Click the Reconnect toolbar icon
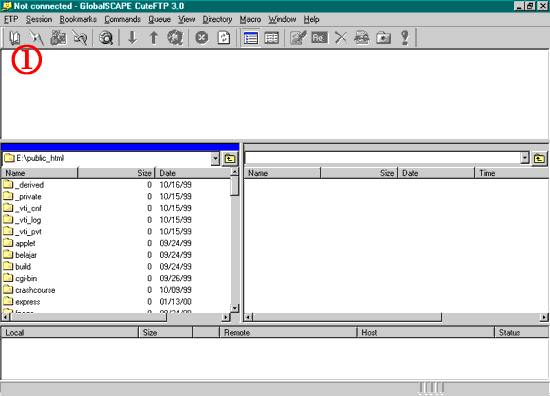The image size is (550, 396). (80, 38)
